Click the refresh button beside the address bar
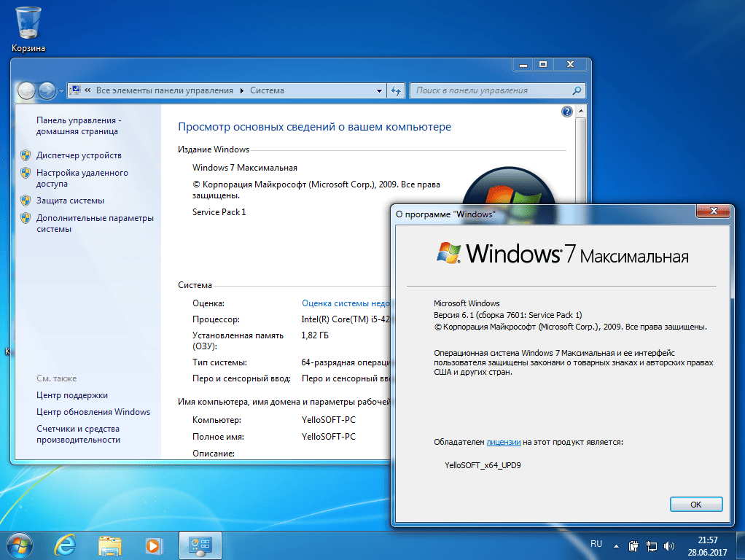745x560 pixels. point(396,90)
